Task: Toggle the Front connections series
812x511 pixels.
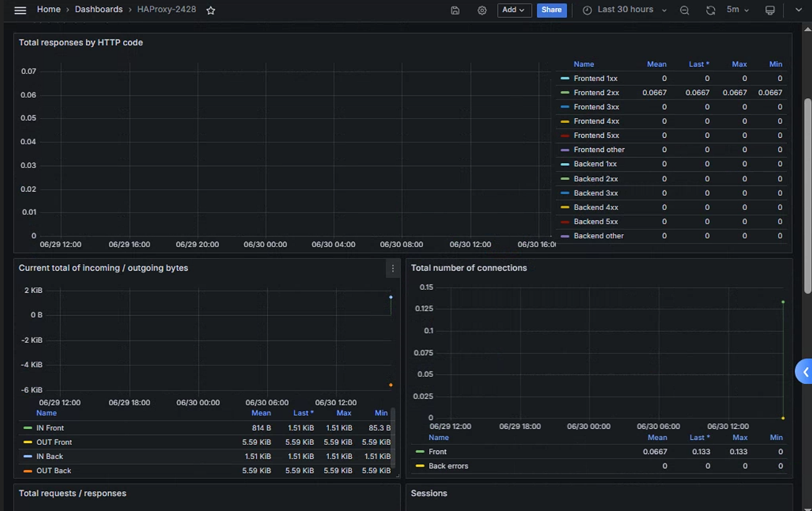Action: click(437, 452)
